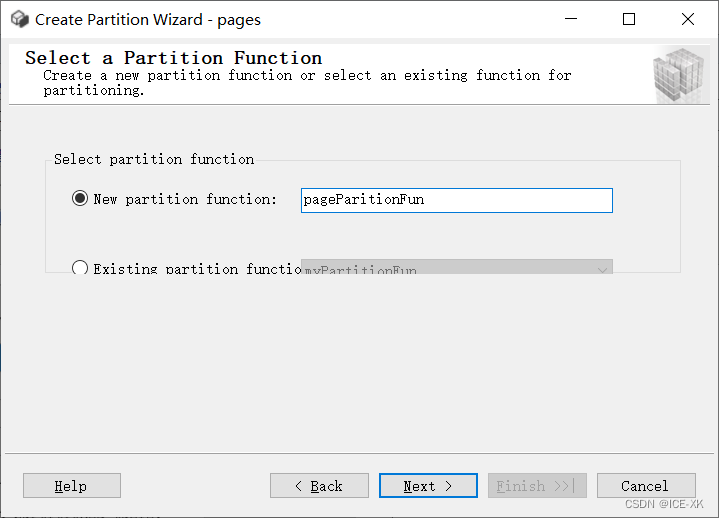This screenshot has width=719, height=518.
Task: Cancel the partition wizard
Action: click(645, 486)
